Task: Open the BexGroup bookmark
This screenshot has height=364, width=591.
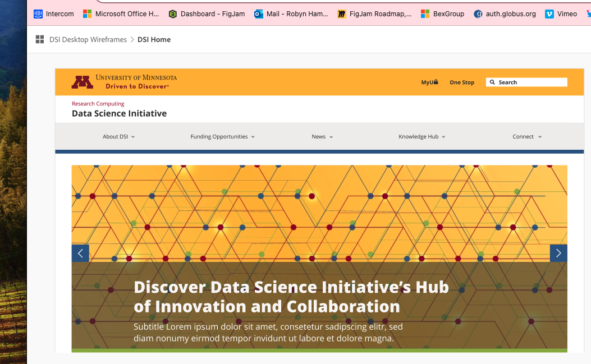Action: [x=442, y=13]
